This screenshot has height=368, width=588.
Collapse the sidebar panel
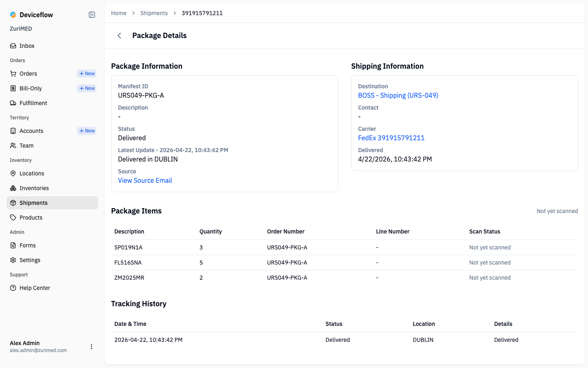point(92,15)
